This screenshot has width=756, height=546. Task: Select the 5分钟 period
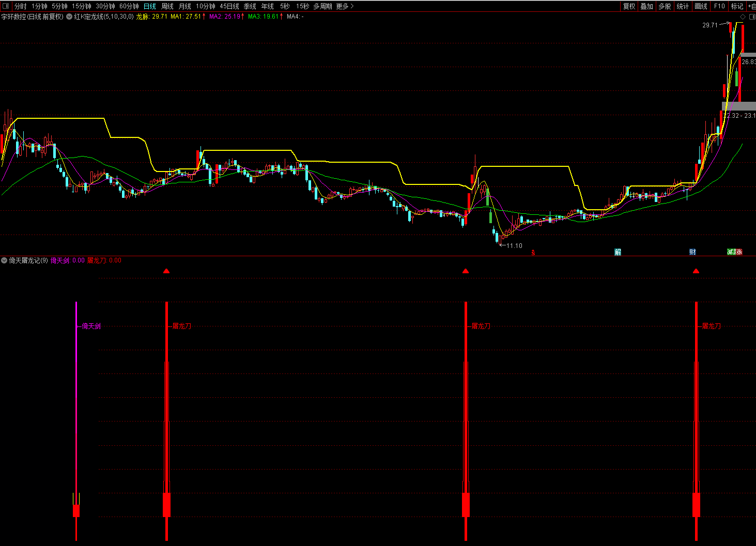tap(59, 6)
